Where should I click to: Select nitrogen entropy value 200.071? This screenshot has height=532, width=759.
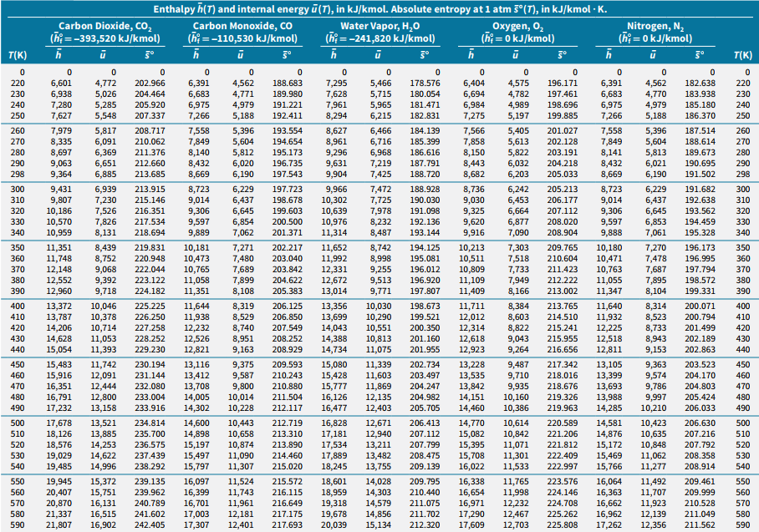(700, 307)
